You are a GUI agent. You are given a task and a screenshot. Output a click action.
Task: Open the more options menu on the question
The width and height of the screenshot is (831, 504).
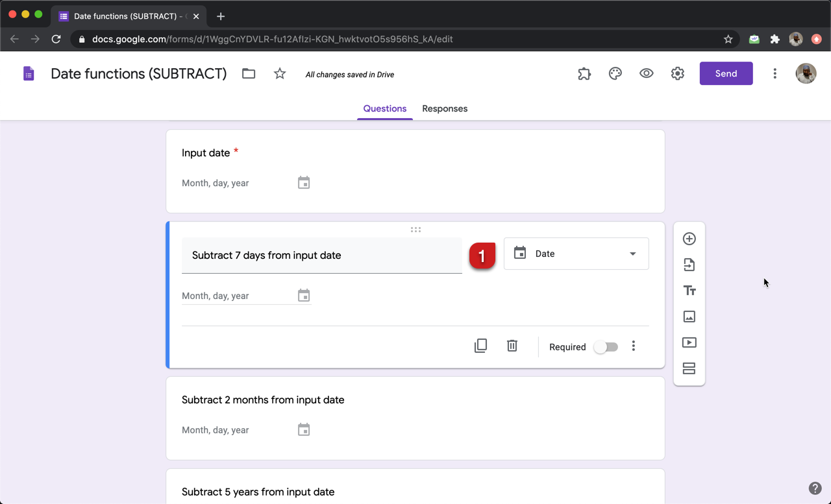tap(633, 347)
